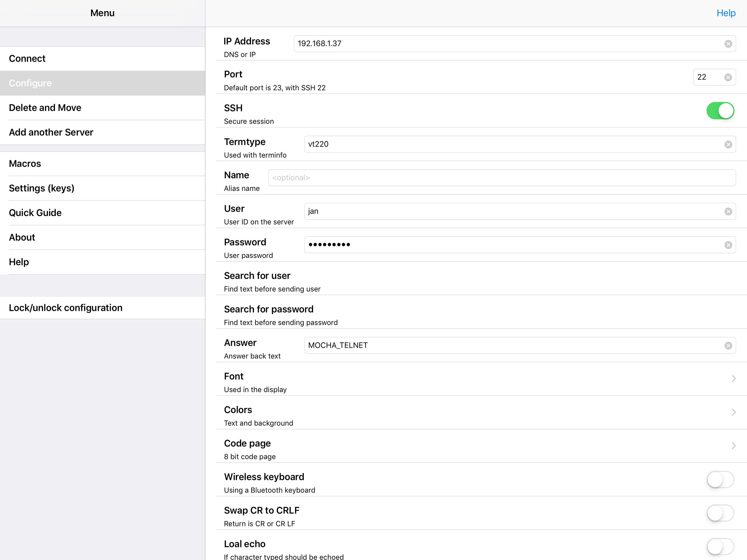Toggle Swap CR to CRLF on
The image size is (747, 560).
720,513
